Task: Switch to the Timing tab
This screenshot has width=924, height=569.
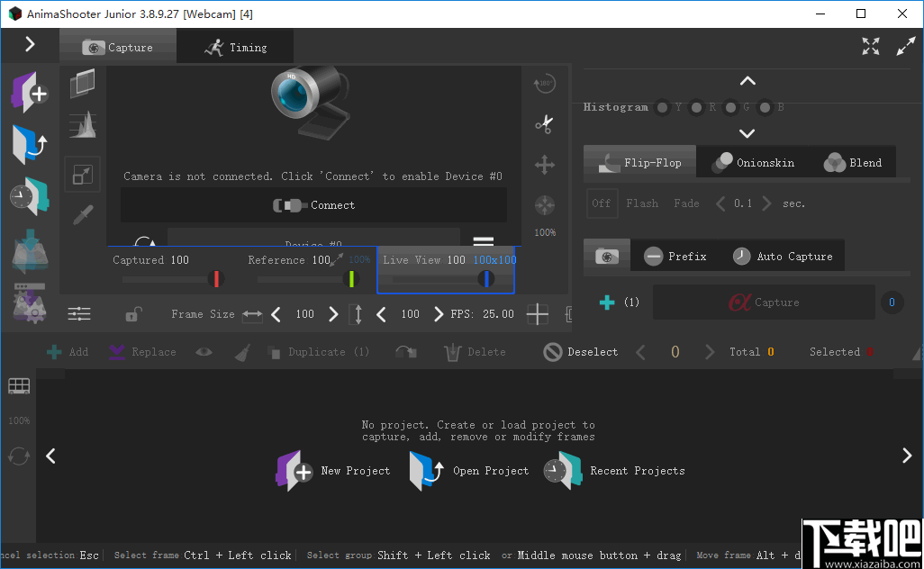Action: pos(235,47)
